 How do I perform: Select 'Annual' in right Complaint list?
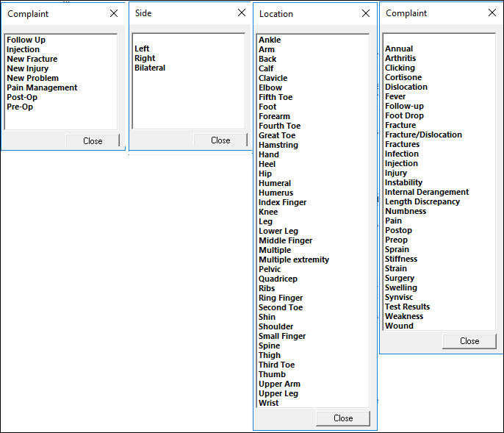click(399, 49)
